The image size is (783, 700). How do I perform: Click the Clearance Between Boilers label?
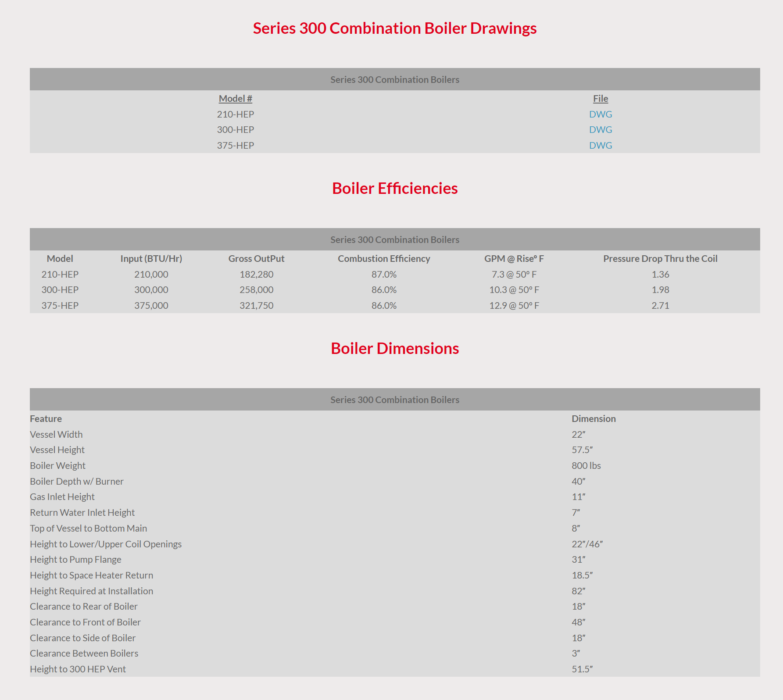click(x=84, y=654)
